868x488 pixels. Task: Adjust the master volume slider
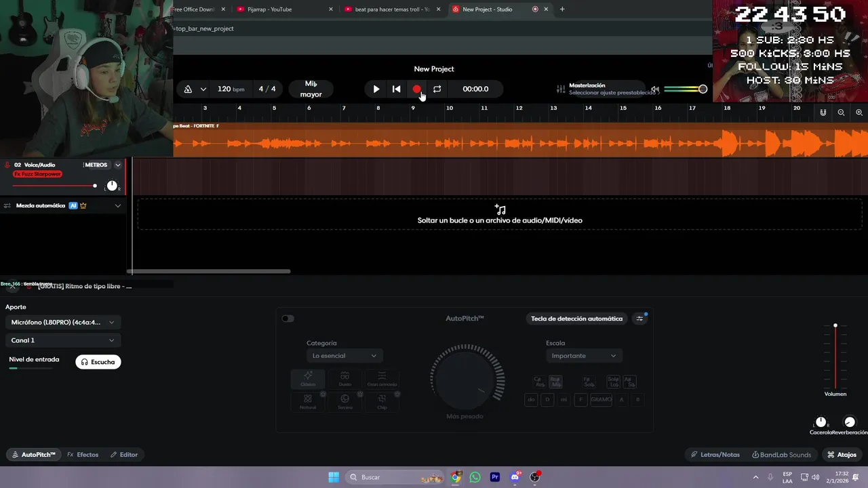tap(685, 89)
